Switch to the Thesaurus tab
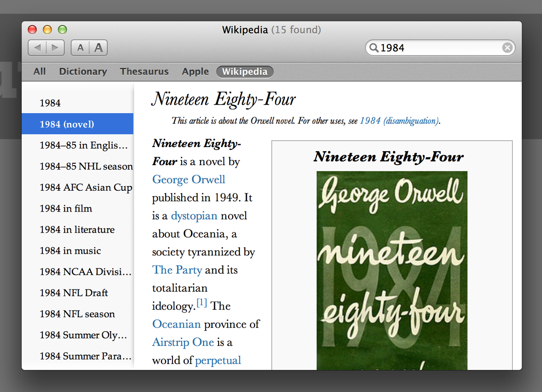 (144, 71)
